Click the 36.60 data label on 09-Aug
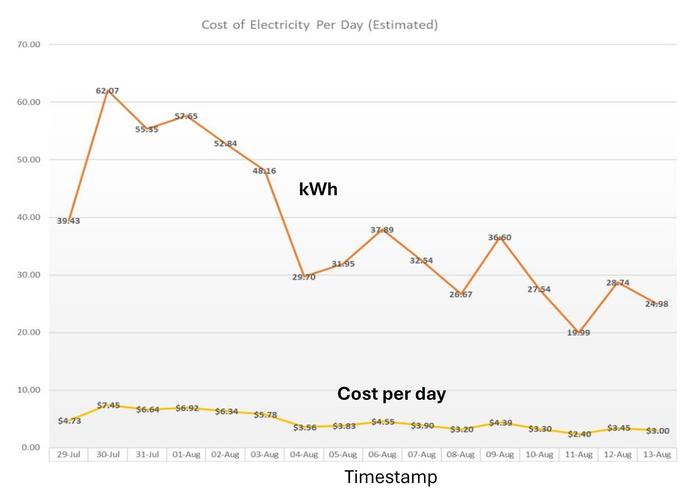695x500 pixels. pyautogui.click(x=500, y=238)
